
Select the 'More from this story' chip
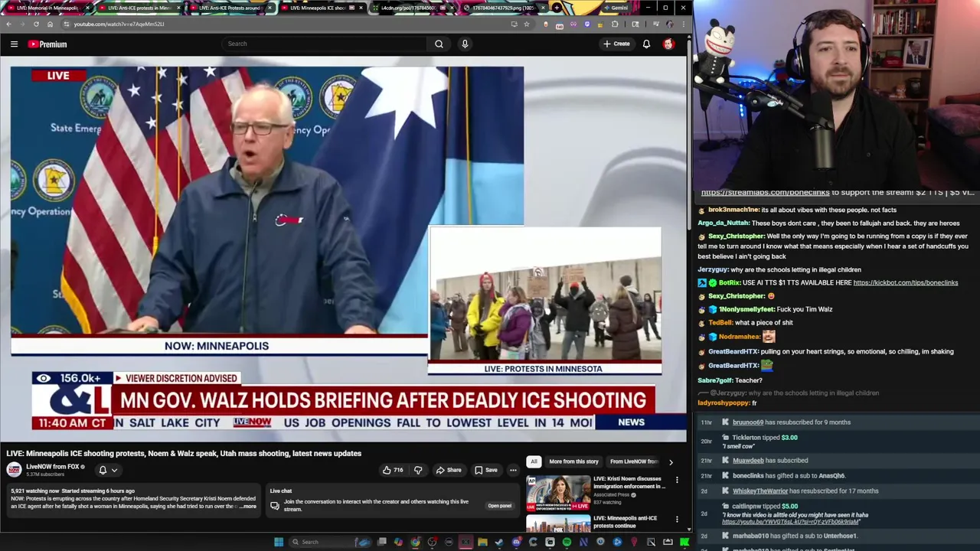[573, 461]
